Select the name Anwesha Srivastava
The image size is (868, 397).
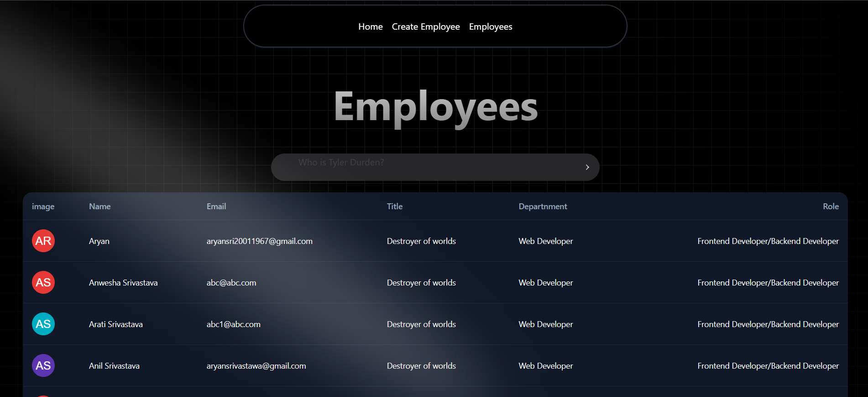(123, 283)
